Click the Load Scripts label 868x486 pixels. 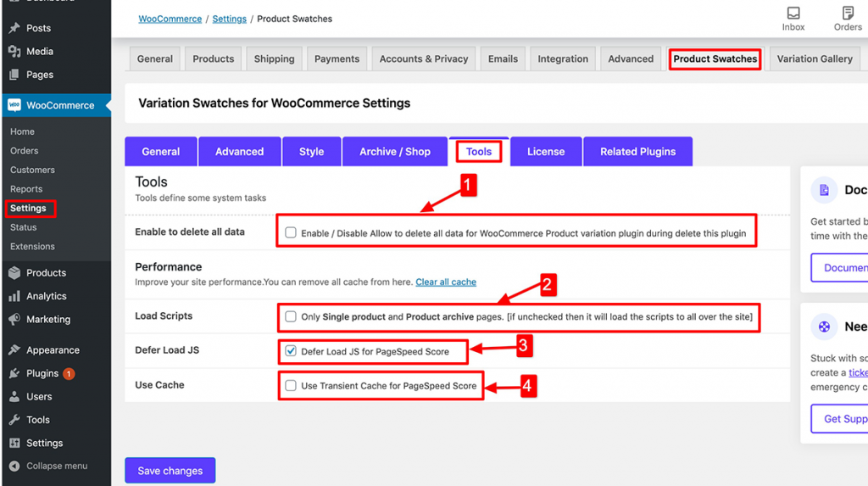click(164, 316)
